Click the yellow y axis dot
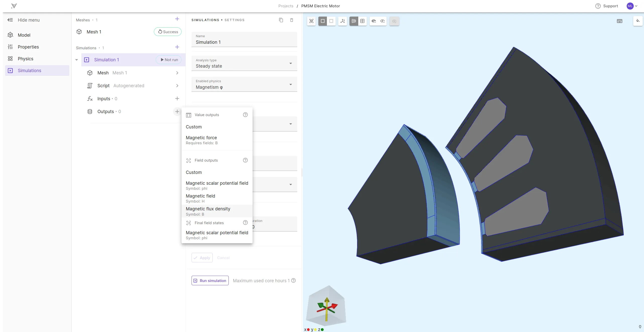Viewport: 644px width, 332px height. (315, 329)
